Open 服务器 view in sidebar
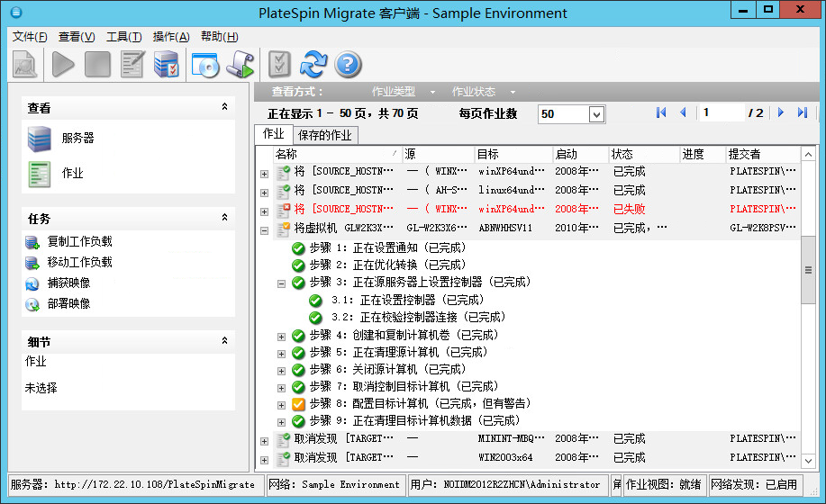This screenshot has height=504, width=826. tap(77, 139)
